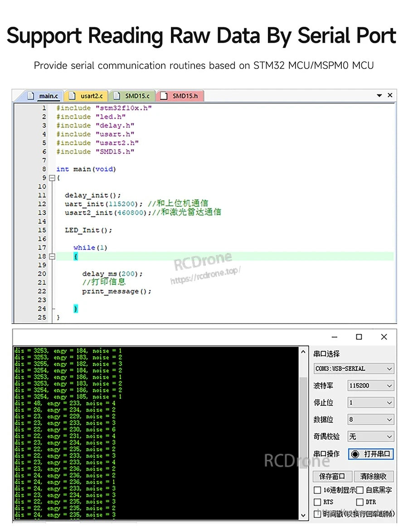Open the parity dropdown showing 无
The image size is (408, 532).
(371, 436)
